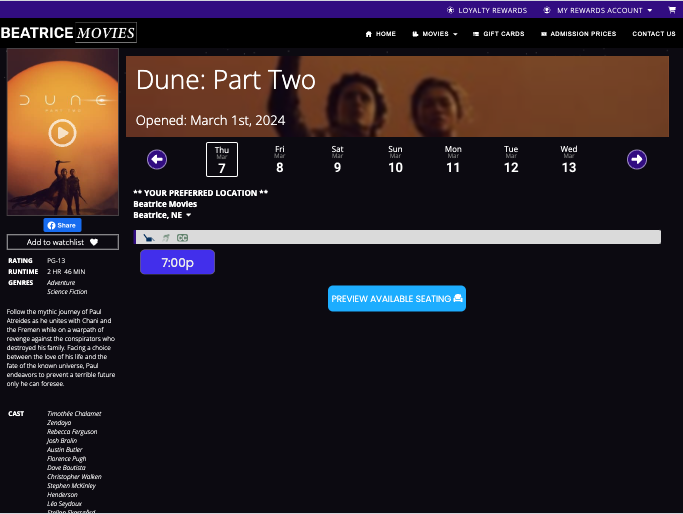Open cast member Rebecca Ferguson
The height and width of the screenshot is (514, 683).
(72, 432)
